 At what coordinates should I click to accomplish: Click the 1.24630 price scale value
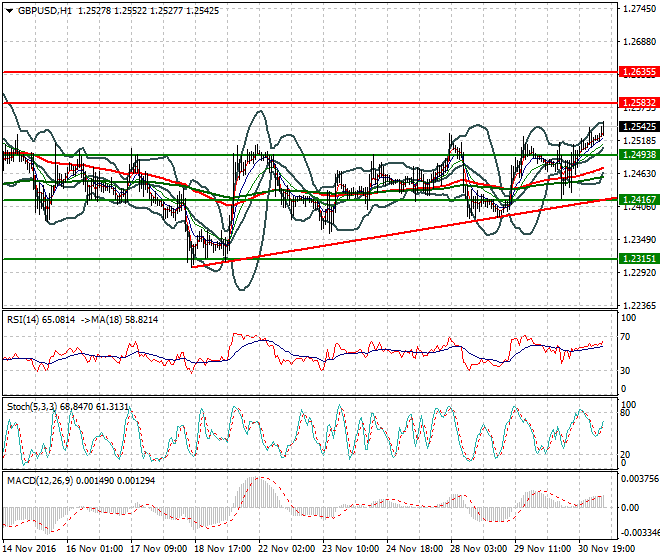coord(639,173)
